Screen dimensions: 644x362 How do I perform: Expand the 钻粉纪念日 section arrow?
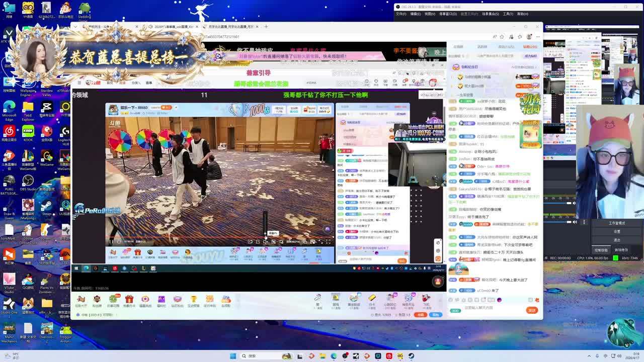[535, 67]
